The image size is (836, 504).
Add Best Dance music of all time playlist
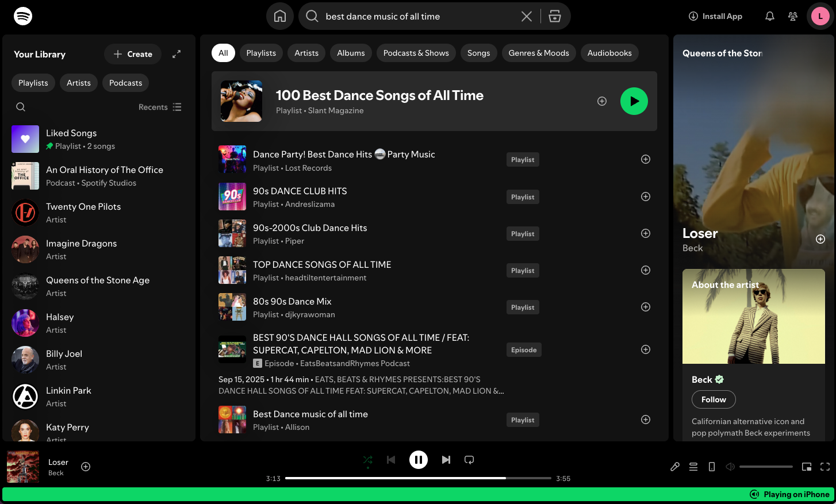pos(646,420)
